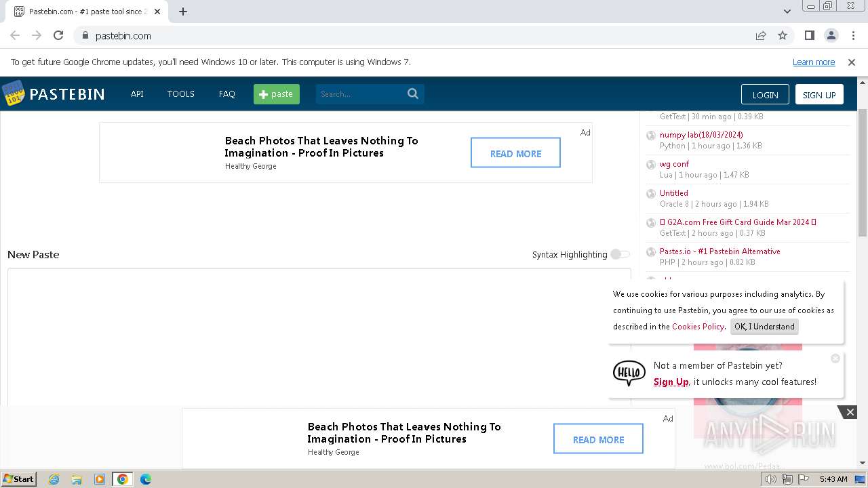Click the top ad headline text

click(321, 146)
